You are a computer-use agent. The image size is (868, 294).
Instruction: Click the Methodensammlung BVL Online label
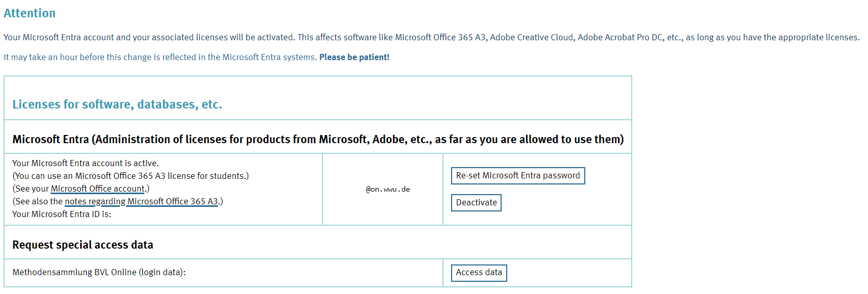coord(98,273)
